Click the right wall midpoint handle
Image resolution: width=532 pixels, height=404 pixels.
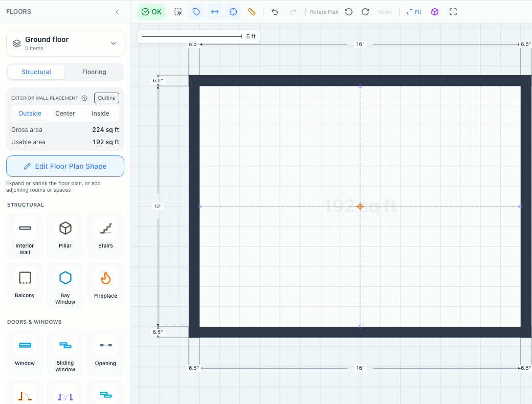click(520, 206)
